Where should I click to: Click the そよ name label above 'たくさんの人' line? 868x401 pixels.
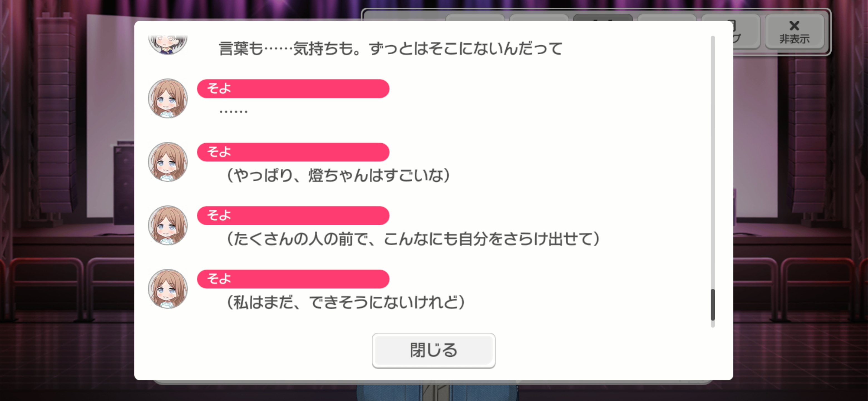pyautogui.click(x=293, y=216)
